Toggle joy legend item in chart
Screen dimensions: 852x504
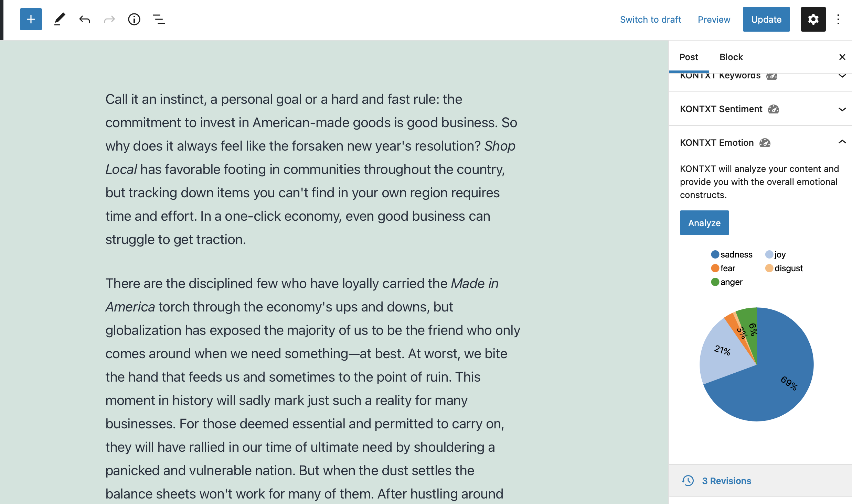pos(776,254)
